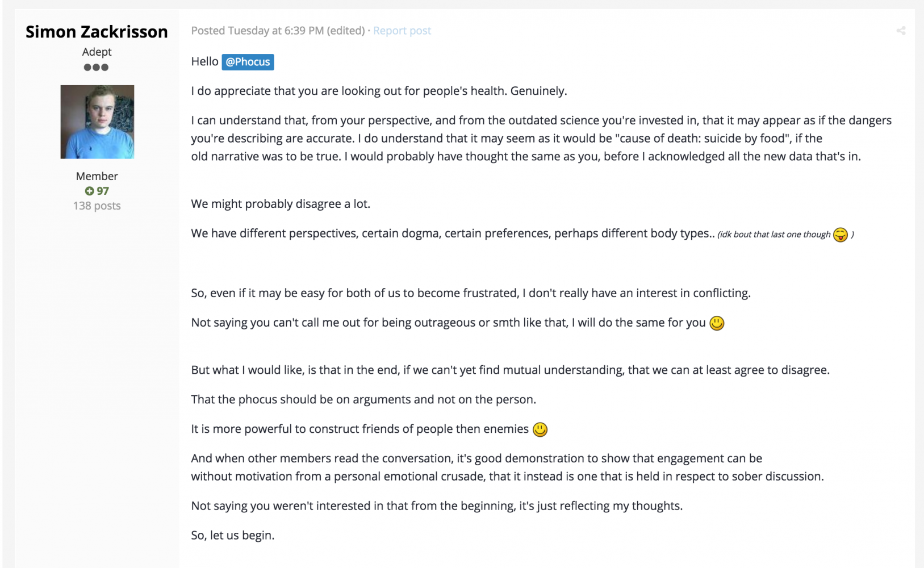
Task: Click the reputation score 97
Action: [103, 191]
